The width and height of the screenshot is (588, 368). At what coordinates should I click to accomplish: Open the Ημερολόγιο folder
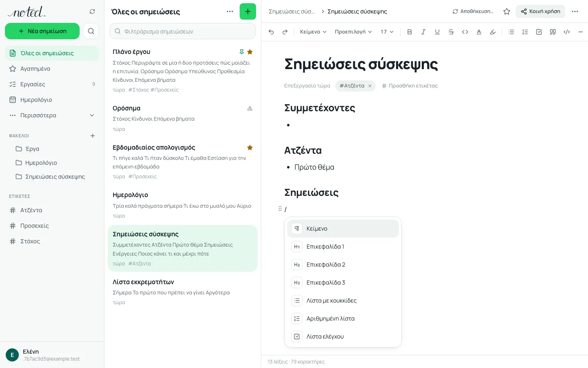[52, 163]
